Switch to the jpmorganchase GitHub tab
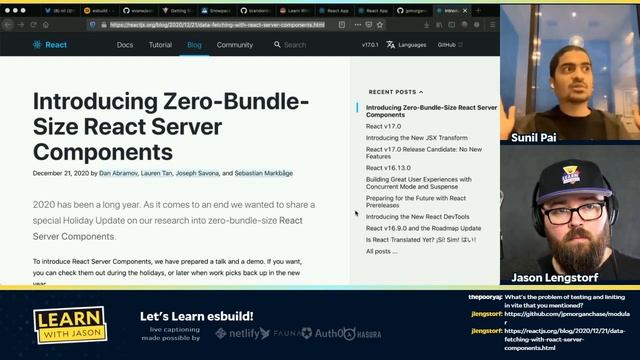 [413, 11]
